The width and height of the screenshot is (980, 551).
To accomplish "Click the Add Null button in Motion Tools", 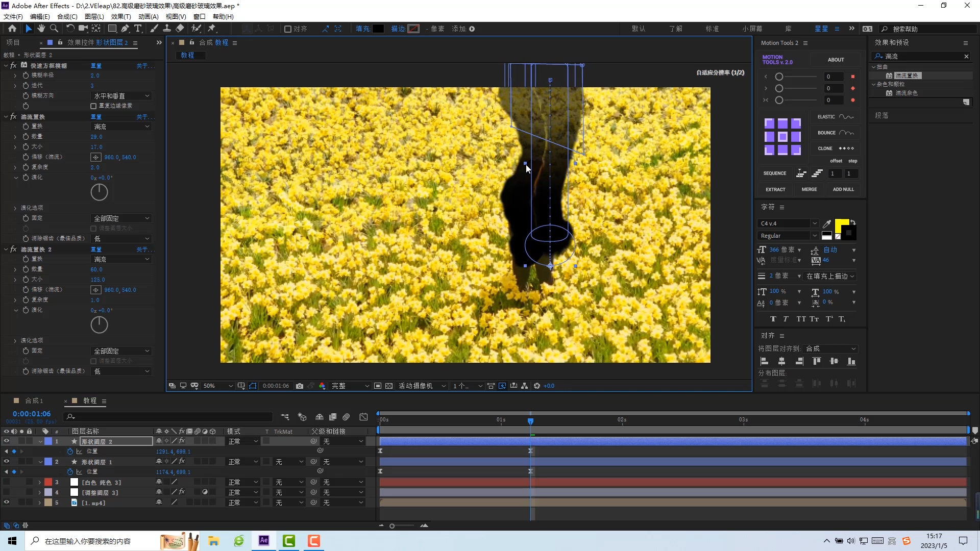I will (843, 189).
